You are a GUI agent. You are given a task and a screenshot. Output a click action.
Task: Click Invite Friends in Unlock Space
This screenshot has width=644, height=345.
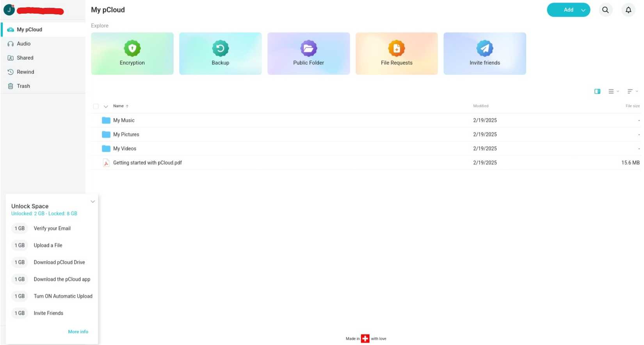[x=48, y=313]
